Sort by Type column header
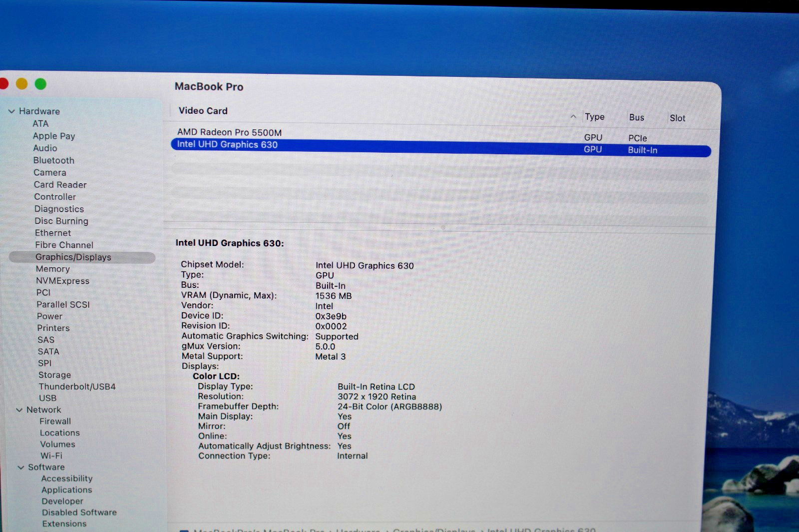Image resolution: width=799 pixels, height=532 pixels. (x=595, y=117)
